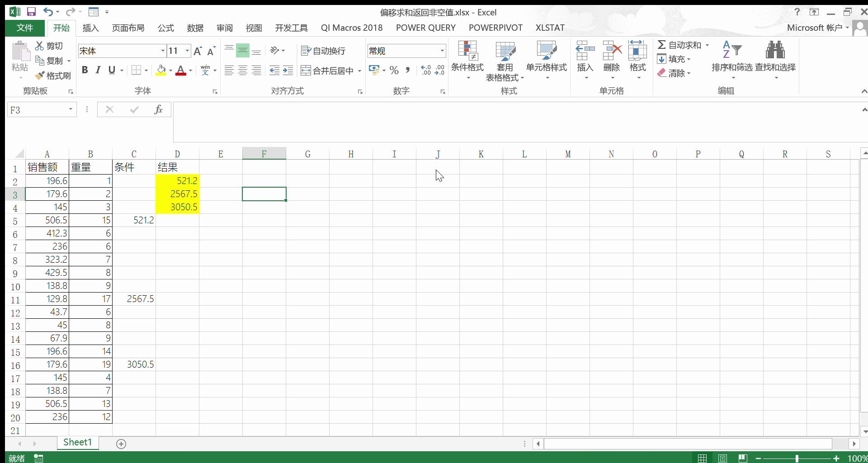
Task: Toggle center horizontal alignment
Action: click(x=243, y=70)
